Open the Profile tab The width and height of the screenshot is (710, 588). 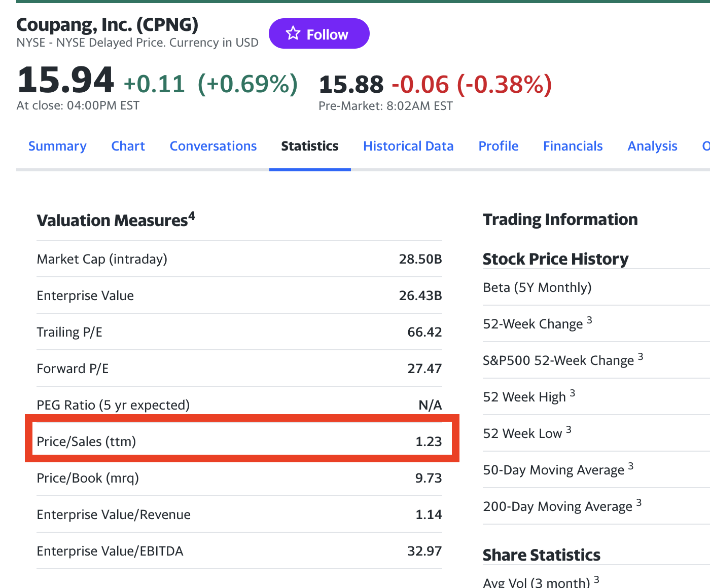pyautogui.click(x=499, y=146)
